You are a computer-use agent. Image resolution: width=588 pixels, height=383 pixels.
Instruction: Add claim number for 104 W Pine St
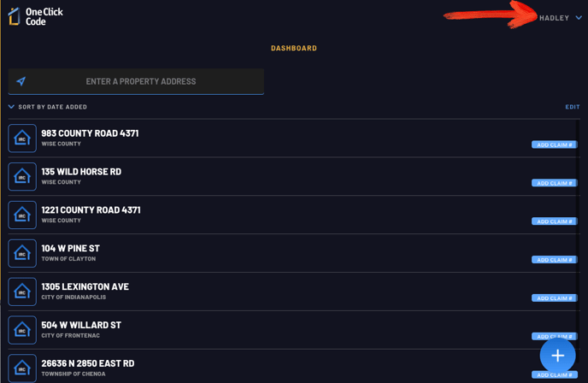555,260
